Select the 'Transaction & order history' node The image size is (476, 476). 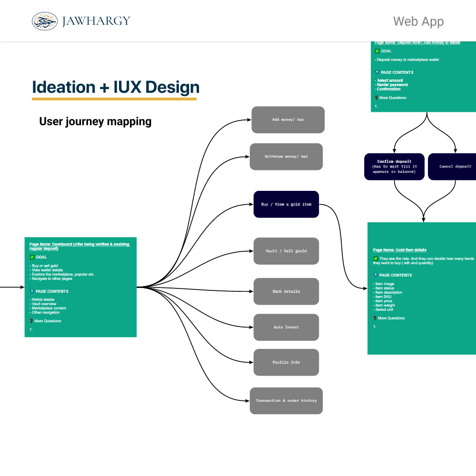click(x=286, y=400)
